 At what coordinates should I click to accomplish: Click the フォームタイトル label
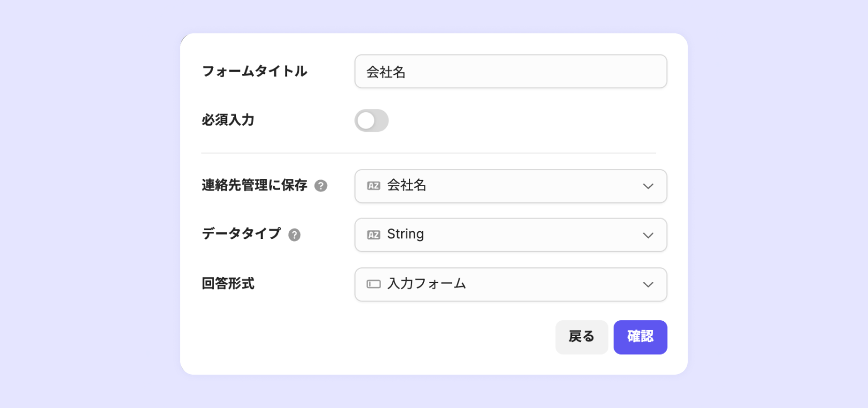point(254,71)
